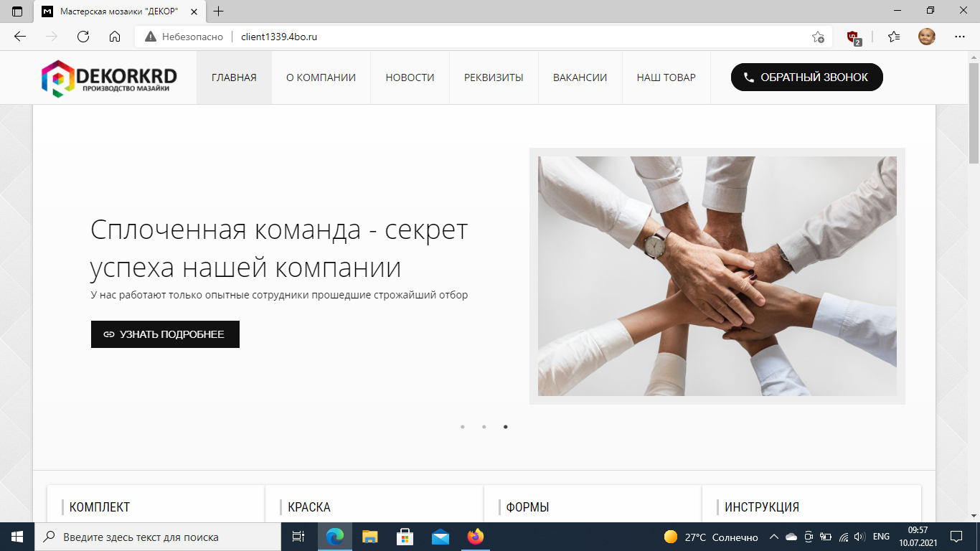Viewport: 980px width, 551px height.
Task: Add this page to favorites star icon
Action: pos(818,37)
